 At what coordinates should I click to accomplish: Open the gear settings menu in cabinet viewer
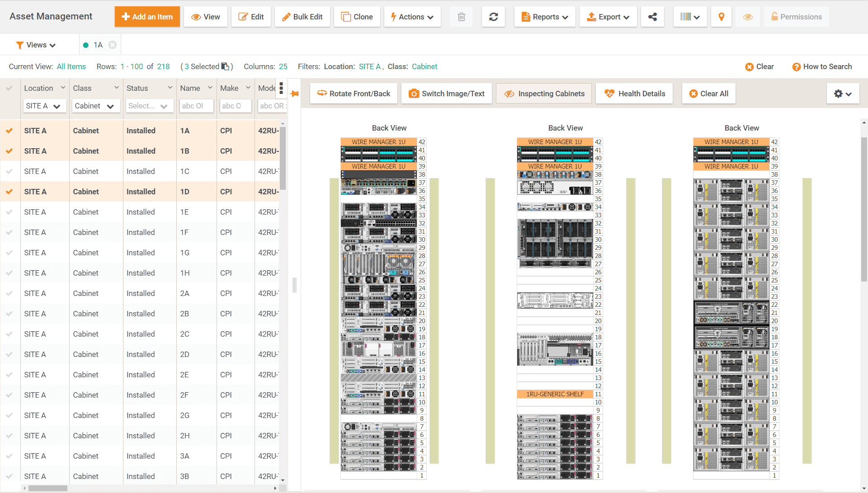click(842, 94)
